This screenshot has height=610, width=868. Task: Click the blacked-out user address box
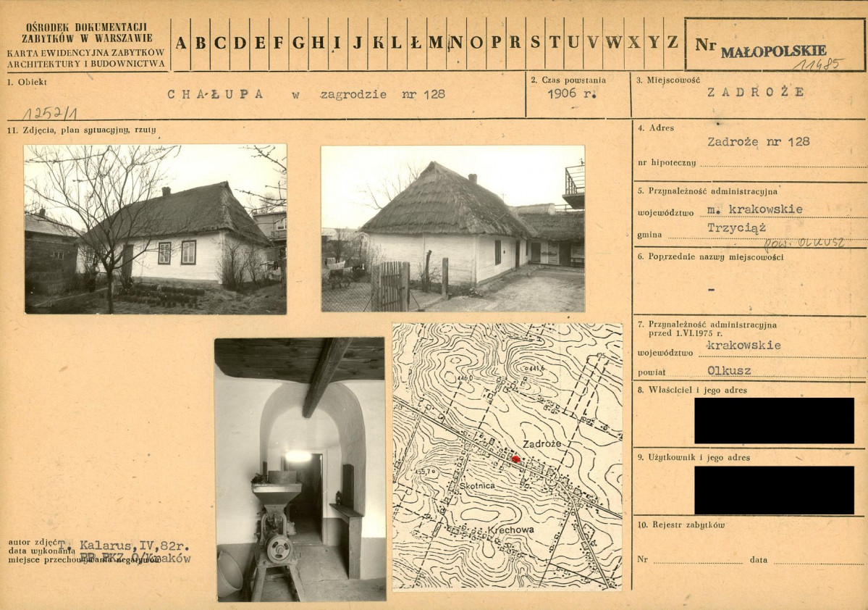(774, 490)
